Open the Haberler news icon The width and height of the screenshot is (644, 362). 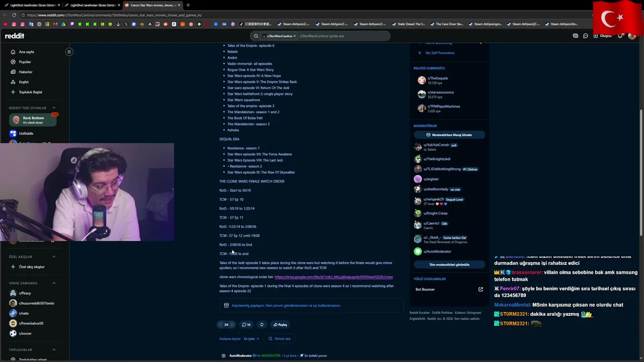[x=13, y=72]
